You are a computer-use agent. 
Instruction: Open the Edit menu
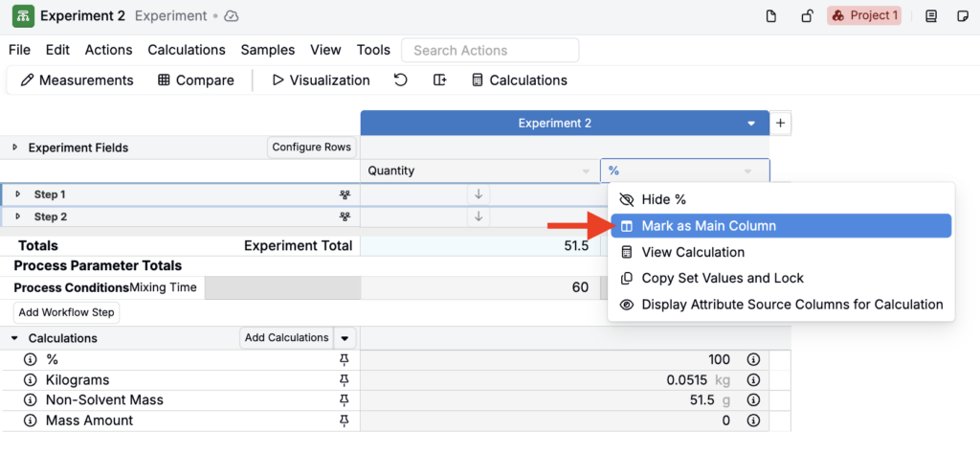[x=57, y=50]
